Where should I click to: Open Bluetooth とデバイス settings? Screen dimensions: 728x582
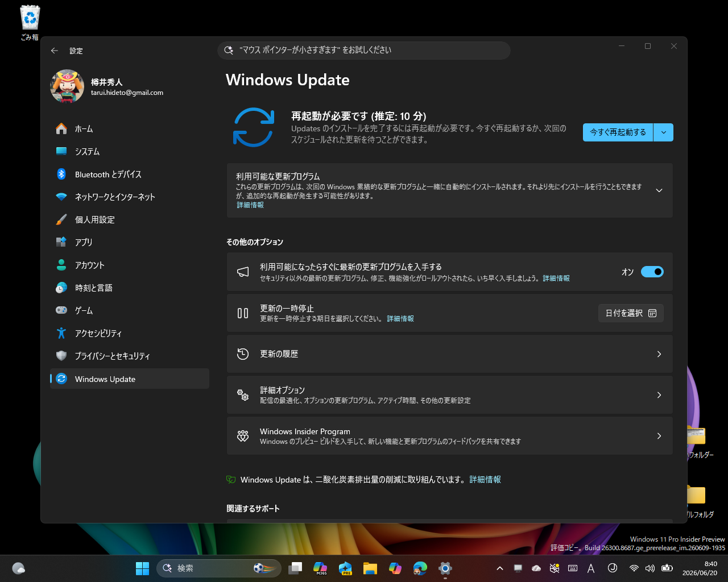pos(130,174)
